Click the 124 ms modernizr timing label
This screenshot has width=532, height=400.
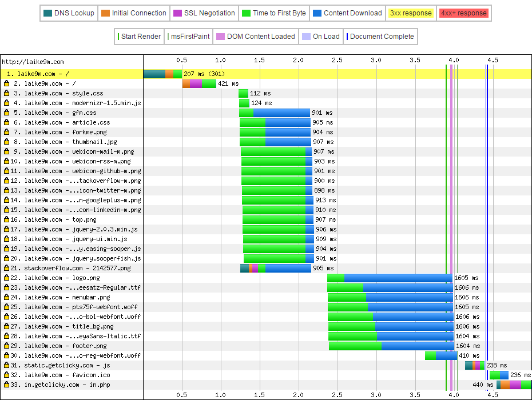261,103
